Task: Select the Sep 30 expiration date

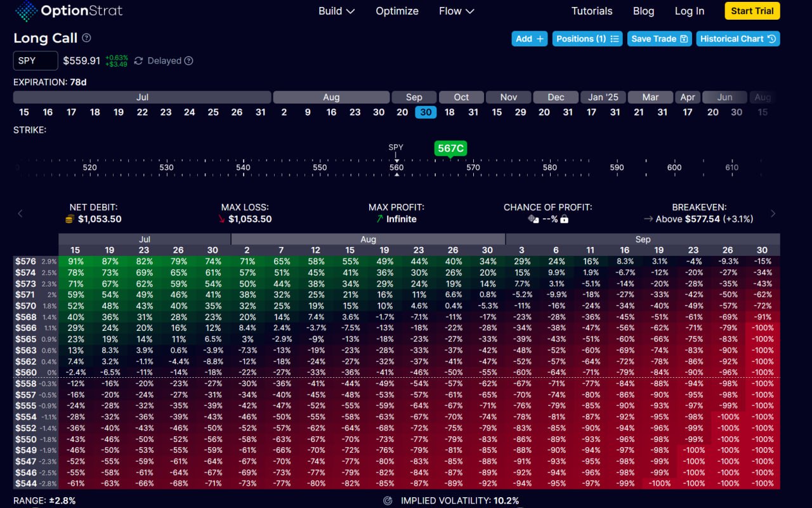Action: pyautogui.click(x=426, y=112)
